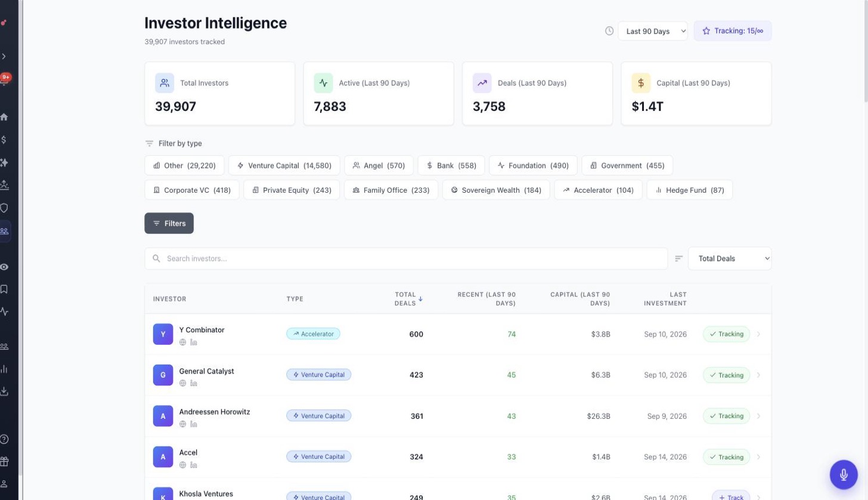Open the Last 90 Days period dropdown
Screen dimensions: 868x500
tap(653, 31)
